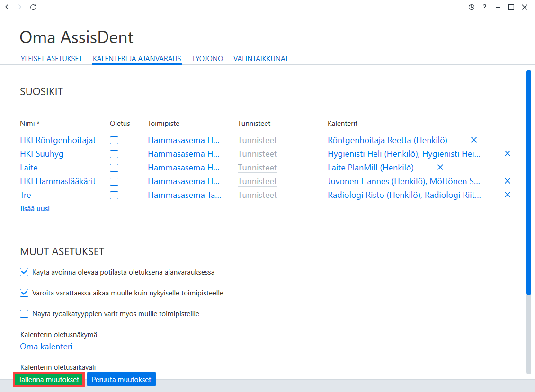This screenshot has width=535, height=392.
Task: Edit the favorite name HKI Suuhyg
Action: (x=42, y=154)
